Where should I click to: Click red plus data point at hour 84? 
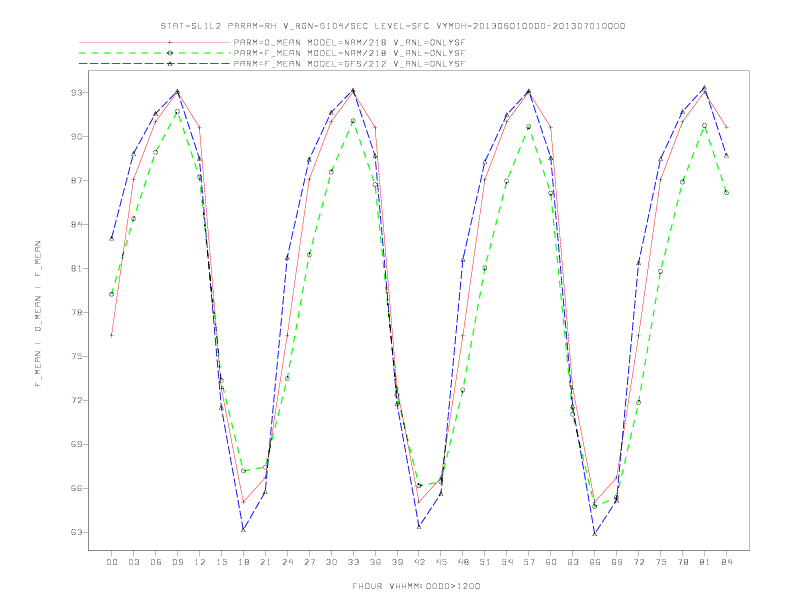726,127
